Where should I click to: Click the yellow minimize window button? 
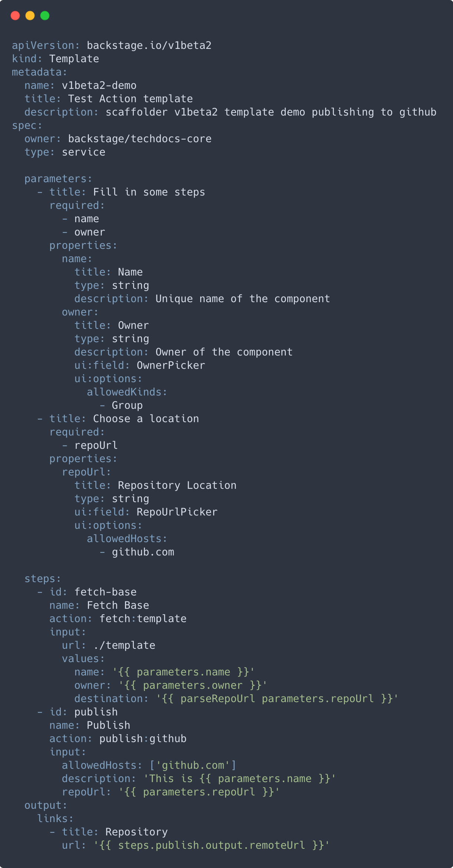click(x=30, y=16)
